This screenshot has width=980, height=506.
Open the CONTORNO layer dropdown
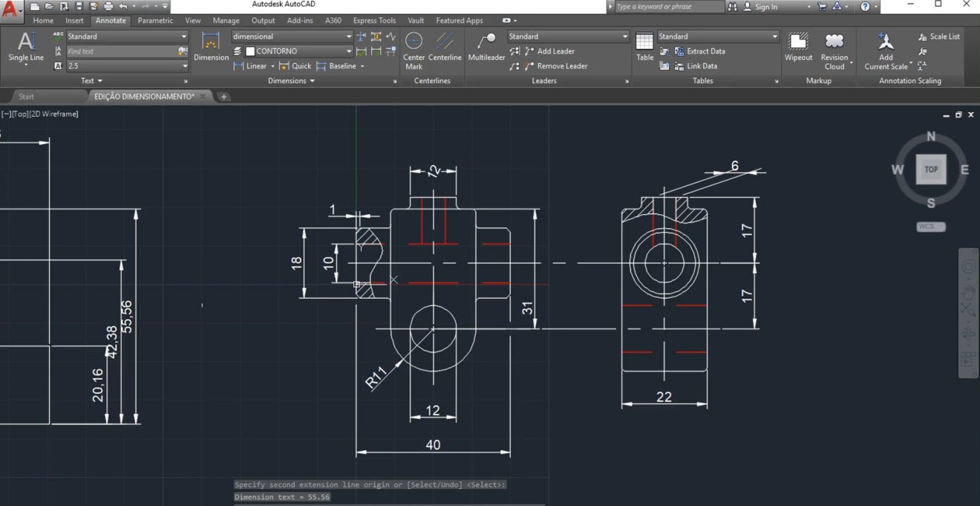click(x=349, y=51)
